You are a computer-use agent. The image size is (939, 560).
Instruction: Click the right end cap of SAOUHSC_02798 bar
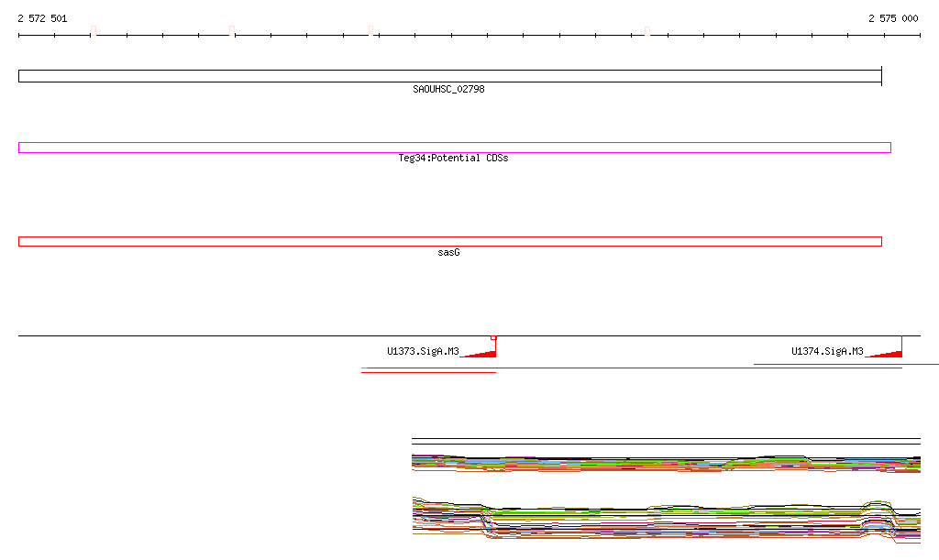(881, 76)
